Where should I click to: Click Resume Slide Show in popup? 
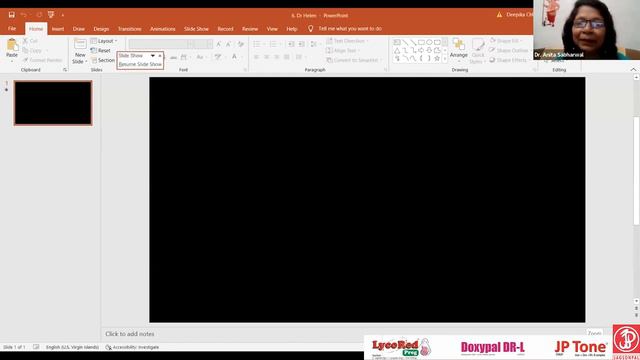pos(140,64)
